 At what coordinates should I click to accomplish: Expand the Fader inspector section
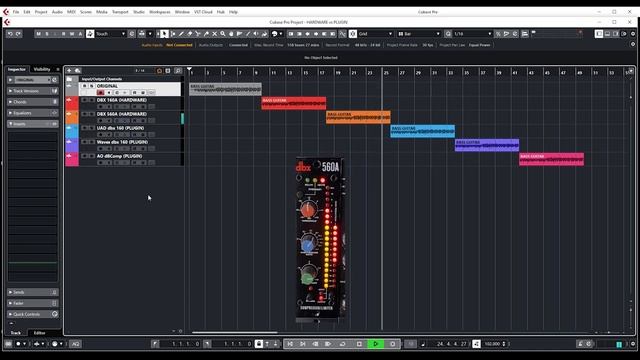point(33,303)
